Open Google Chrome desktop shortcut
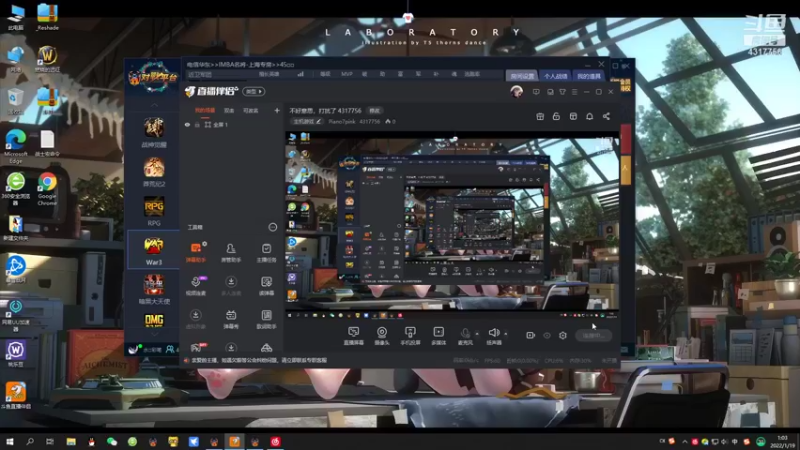Viewport: 800px width, 450px height. pos(47,189)
